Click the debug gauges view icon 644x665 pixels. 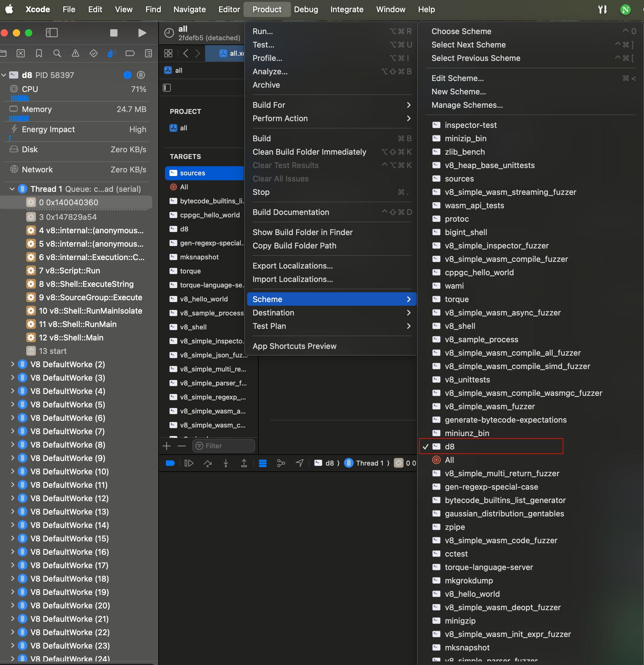click(x=128, y=75)
